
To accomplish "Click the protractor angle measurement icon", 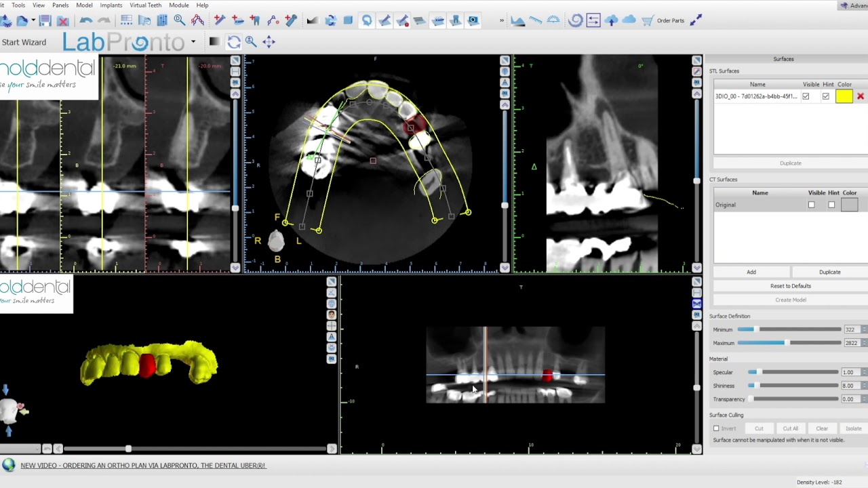I will pyautogui.click(x=553, y=19).
